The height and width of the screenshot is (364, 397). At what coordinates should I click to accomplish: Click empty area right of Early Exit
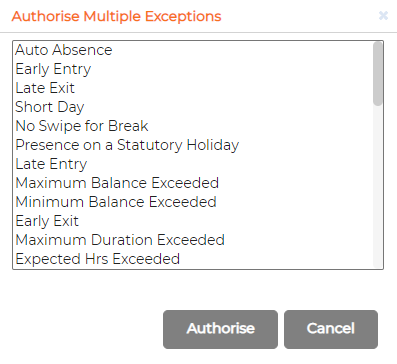(226, 221)
